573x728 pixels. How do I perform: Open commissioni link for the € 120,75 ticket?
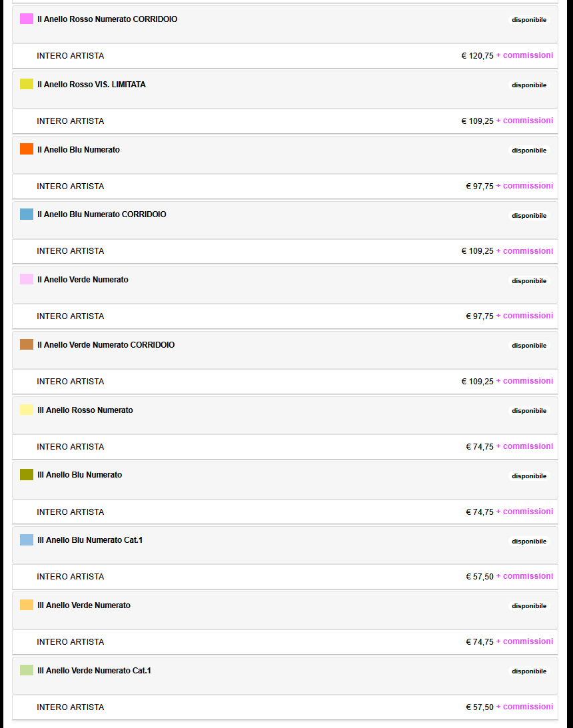click(x=525, y=55)
